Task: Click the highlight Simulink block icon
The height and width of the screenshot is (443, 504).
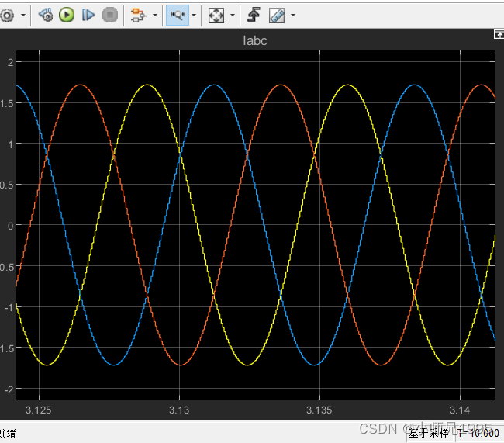Action: tap(138, 15)
